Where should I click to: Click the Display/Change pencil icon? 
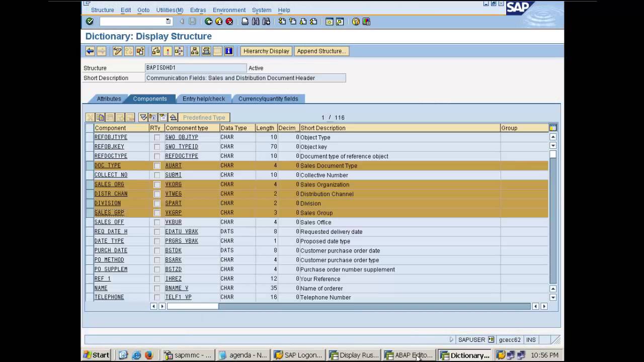coord(117,51)
